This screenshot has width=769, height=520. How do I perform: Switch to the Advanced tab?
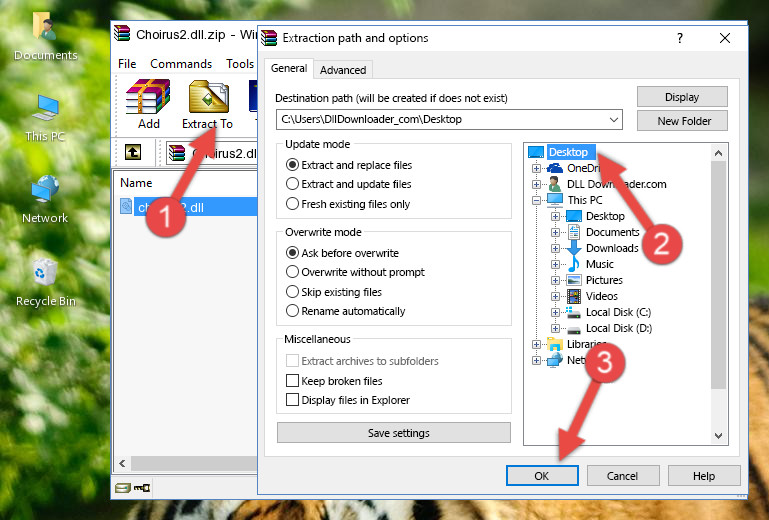click(x=343, y=70)
